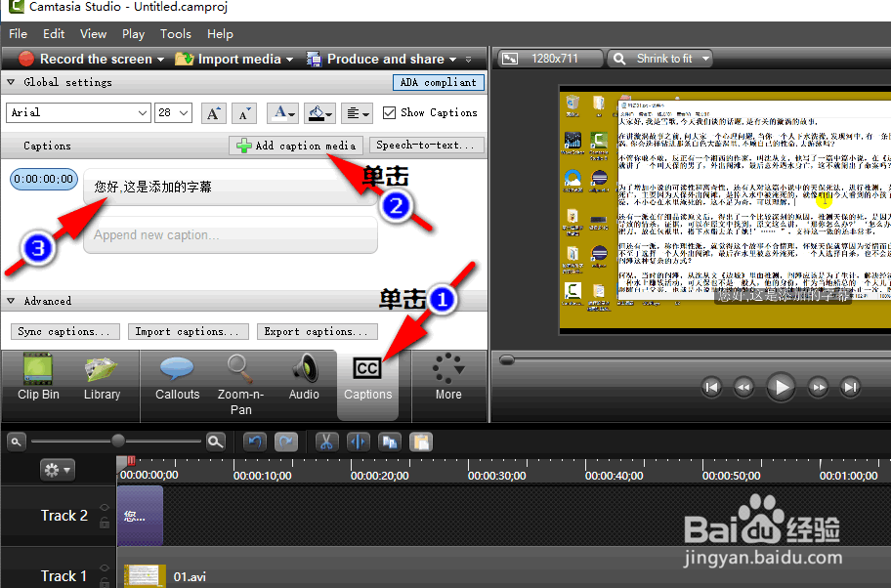Open the Zoom-n-Pan tab
This screenshot has height=588, width=891.
click(240, 384)
